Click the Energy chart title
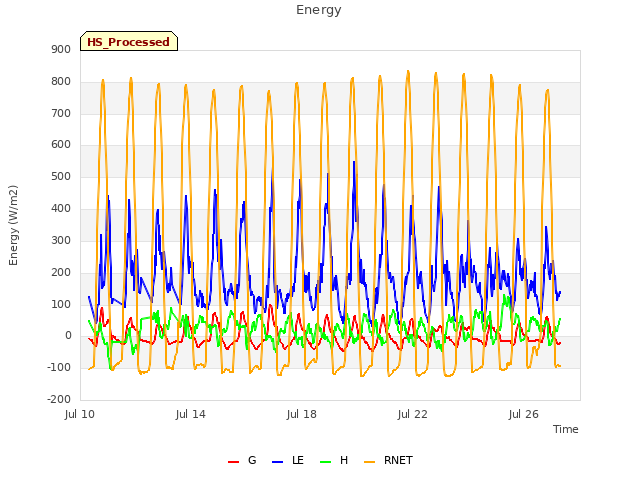640x480 pixels. coord(319,10)
